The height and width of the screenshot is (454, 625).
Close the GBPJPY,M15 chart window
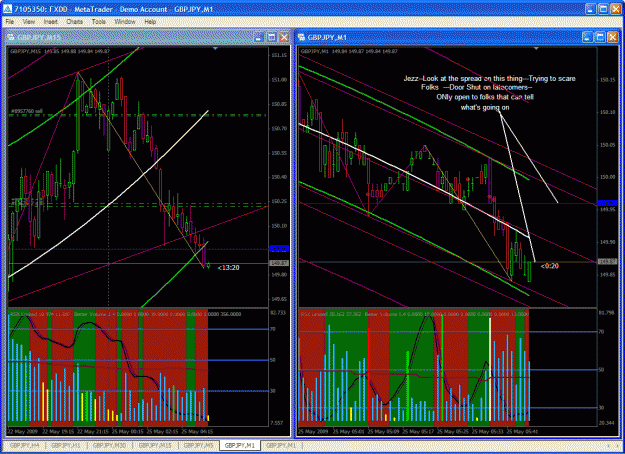click(284, 37)
